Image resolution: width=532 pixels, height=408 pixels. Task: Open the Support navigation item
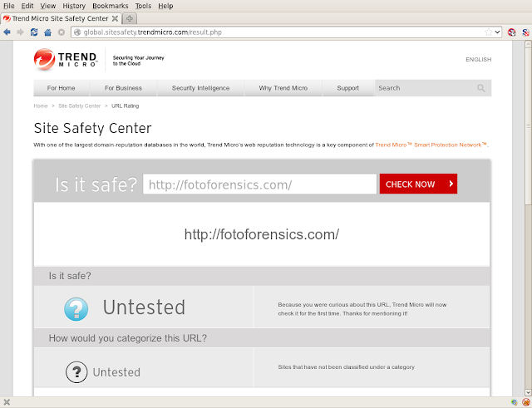[347, 88]
